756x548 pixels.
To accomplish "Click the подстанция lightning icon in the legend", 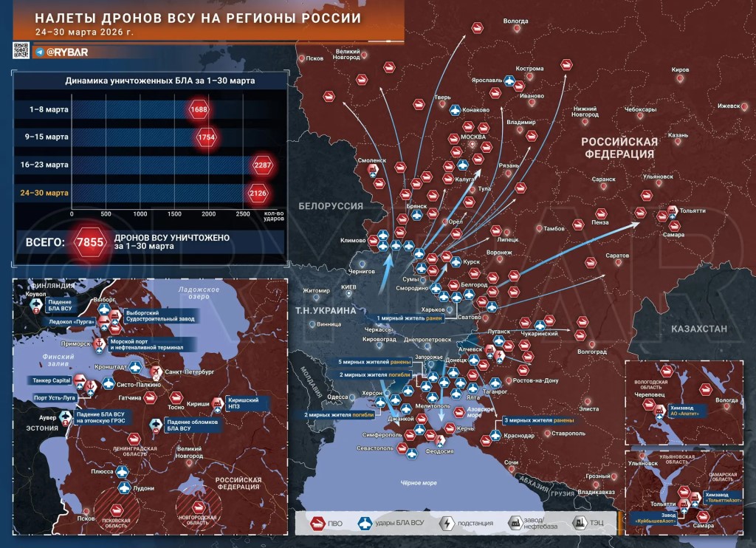I will pyautogui.click(x=447, y=523).
